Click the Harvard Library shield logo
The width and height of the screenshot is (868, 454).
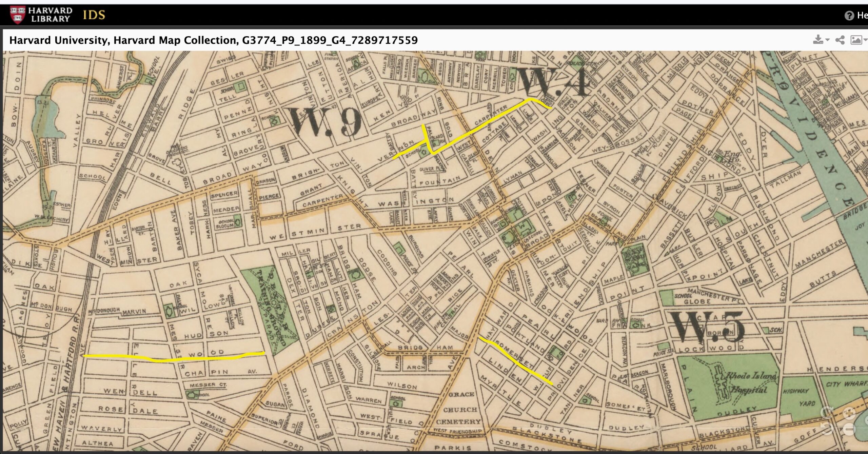(17, 15)
